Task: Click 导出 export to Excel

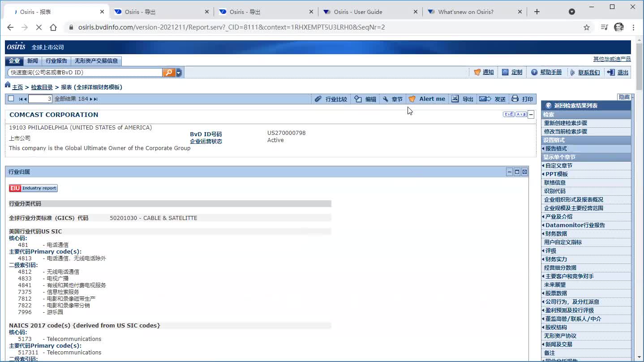Action: 463,99
